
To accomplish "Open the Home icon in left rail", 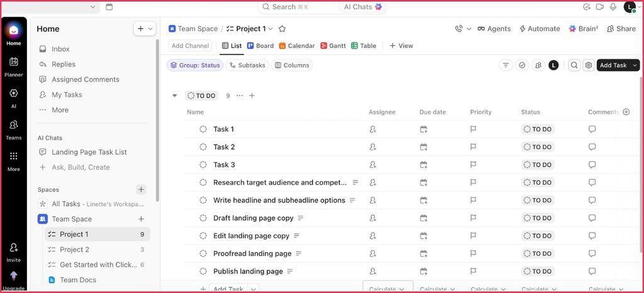I will [14, 31].
